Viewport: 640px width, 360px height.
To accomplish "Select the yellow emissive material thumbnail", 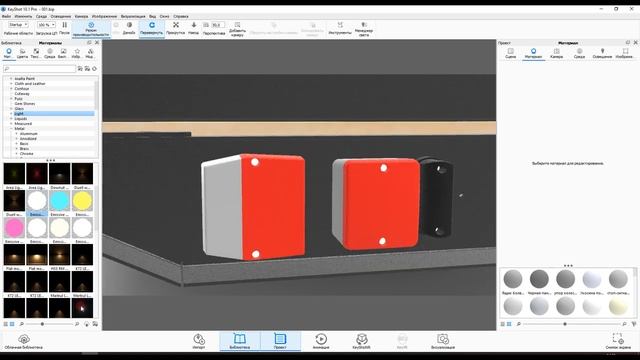I will click(x=82, y=201).
